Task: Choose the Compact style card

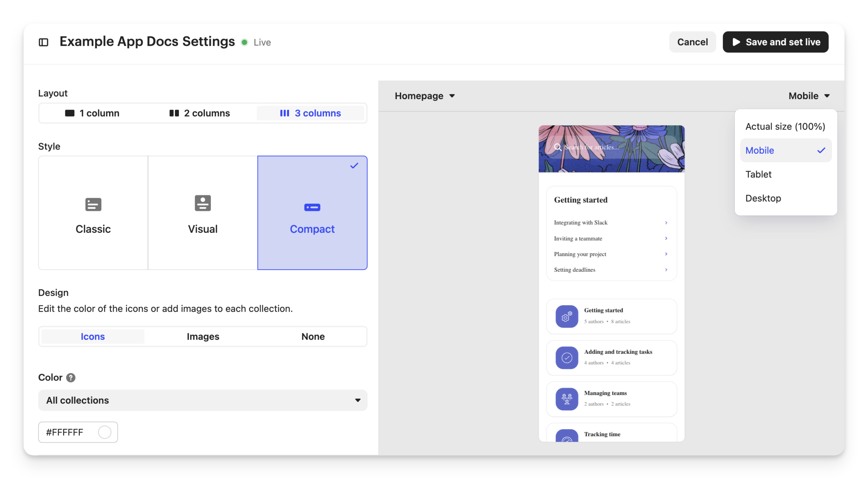Action: pos(312,213)
